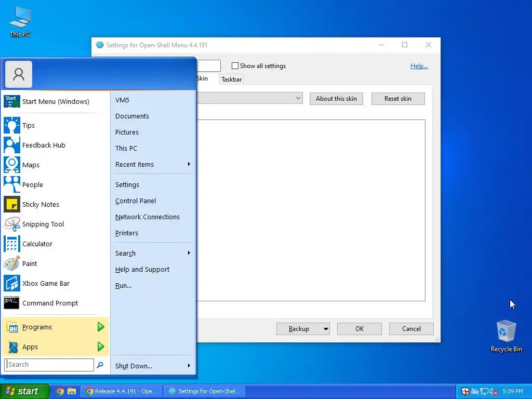The image size is (532, 399).
Task: Open Recycle Bin desktop icon
Action: (506, 336)
